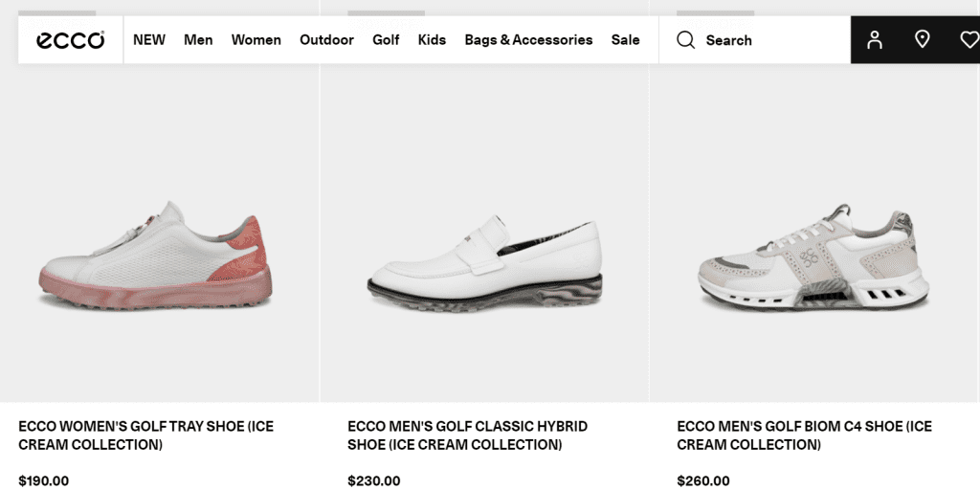Open the wishlist heart icon

click(x=969, y=40)
